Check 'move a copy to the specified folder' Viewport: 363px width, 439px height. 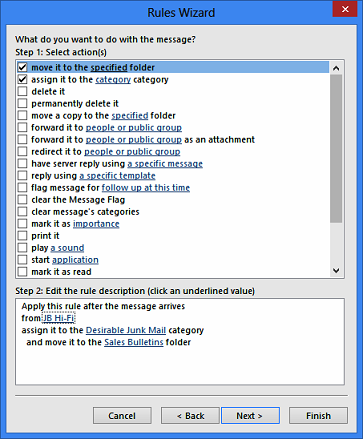[22, 115]
